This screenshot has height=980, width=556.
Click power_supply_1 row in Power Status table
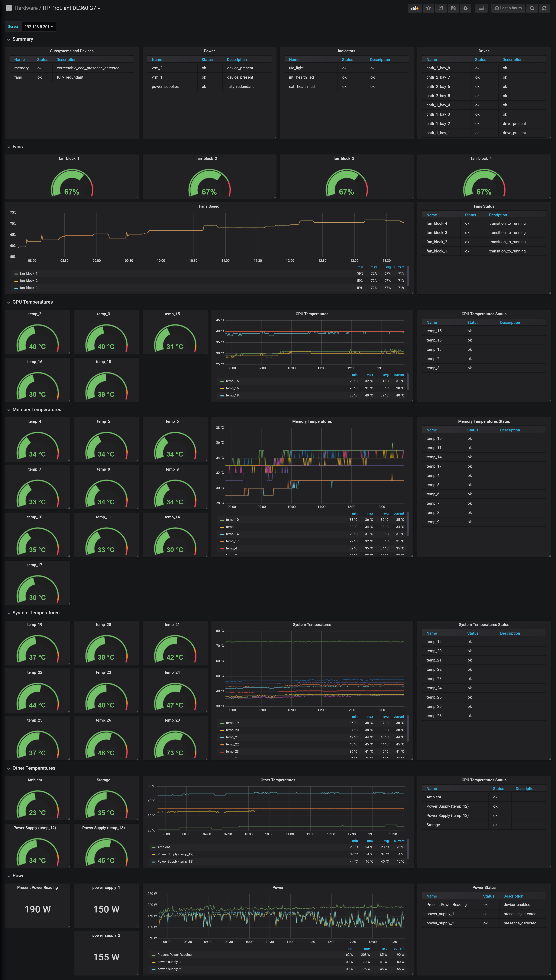tap(484, 914)
